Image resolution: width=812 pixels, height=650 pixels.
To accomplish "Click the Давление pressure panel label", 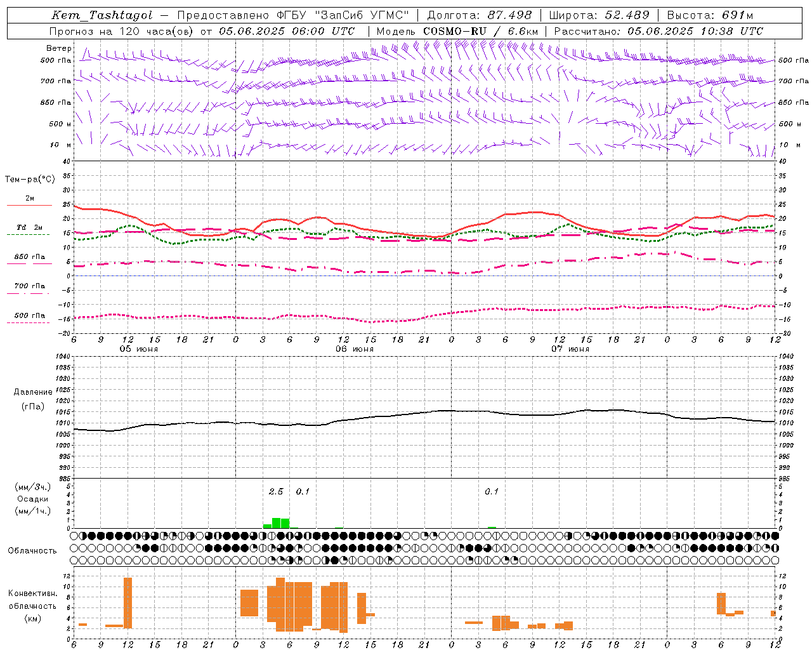I will tap(33, 392).
